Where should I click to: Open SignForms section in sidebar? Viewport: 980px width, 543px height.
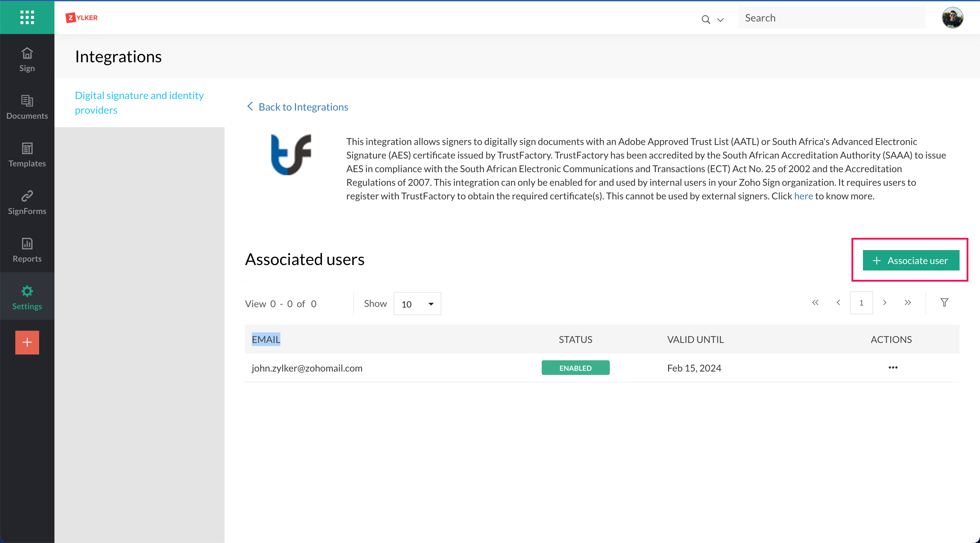pyautogui.click(x=27, y=202)
